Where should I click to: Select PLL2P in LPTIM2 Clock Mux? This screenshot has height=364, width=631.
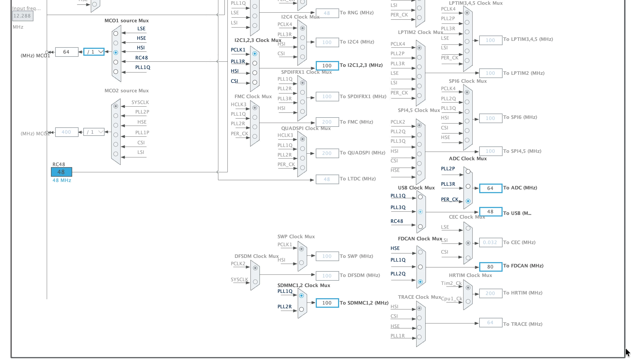click(419, 57)
